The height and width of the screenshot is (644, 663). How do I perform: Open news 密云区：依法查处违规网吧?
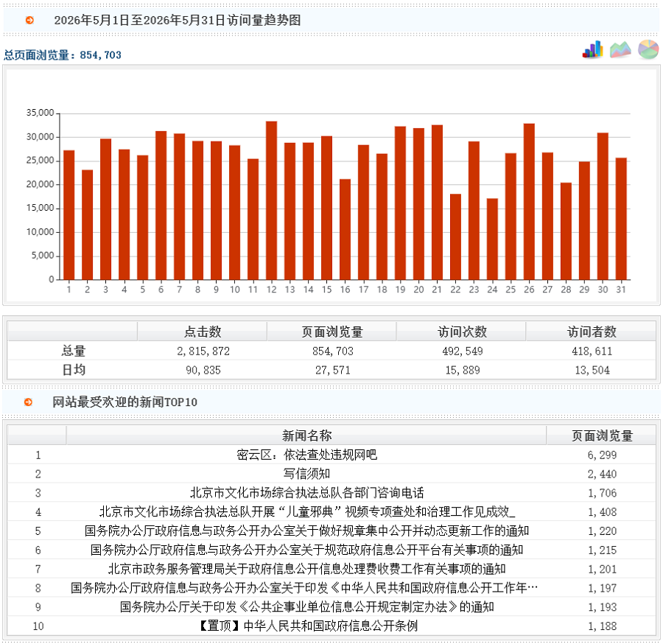point(306,455)
